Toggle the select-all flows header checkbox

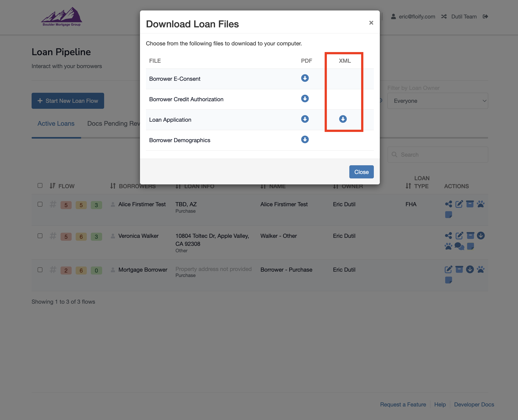click(x=40, y=186)
